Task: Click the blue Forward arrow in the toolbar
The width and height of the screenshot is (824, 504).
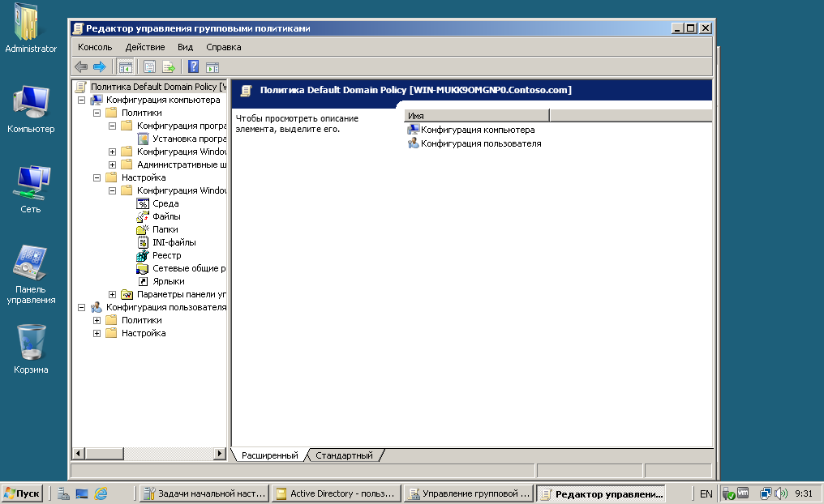Action: click(99, 66)
